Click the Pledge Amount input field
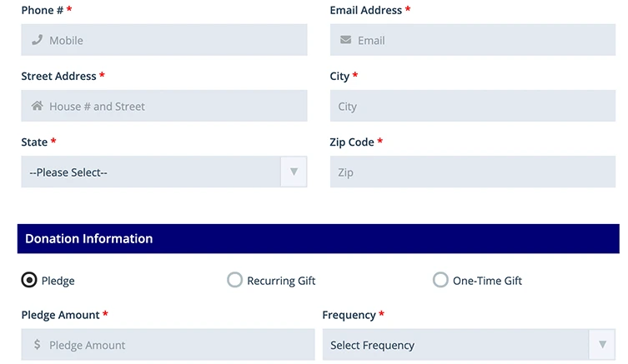 pyautogui.click(x=175, y=345)
